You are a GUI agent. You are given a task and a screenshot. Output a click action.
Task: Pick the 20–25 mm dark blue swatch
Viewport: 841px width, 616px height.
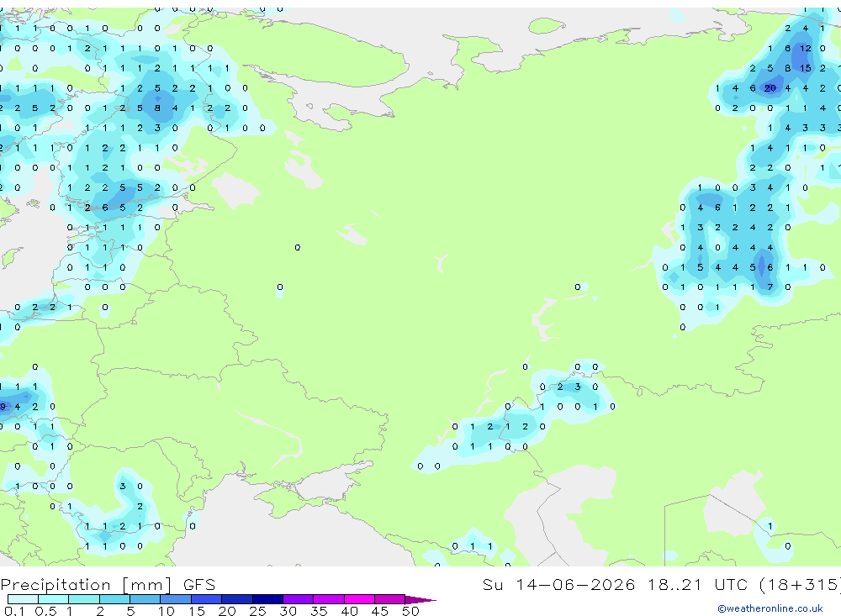pyautogui.click(x=237, y=599)
